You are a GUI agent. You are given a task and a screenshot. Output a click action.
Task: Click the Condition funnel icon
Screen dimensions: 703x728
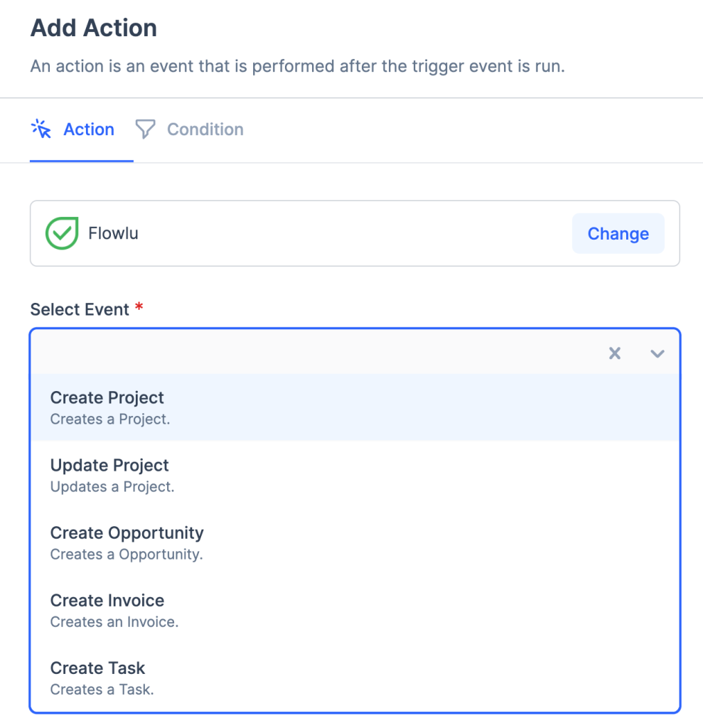145,129
